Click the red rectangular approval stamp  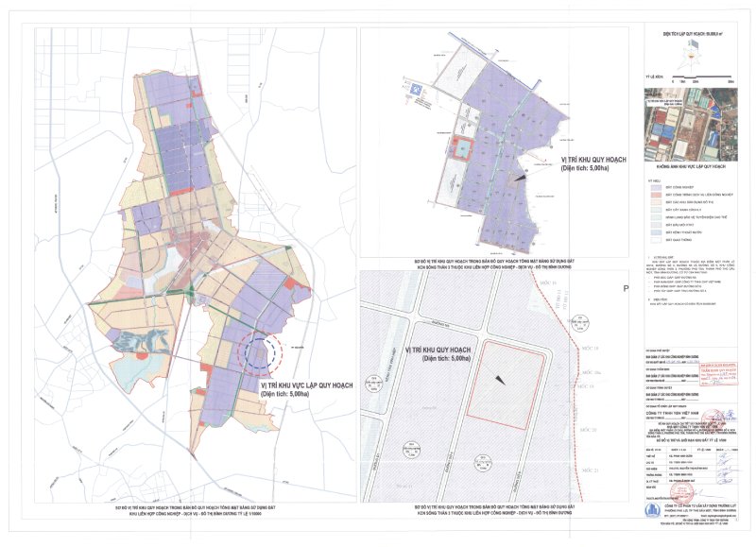pos(719,373)
